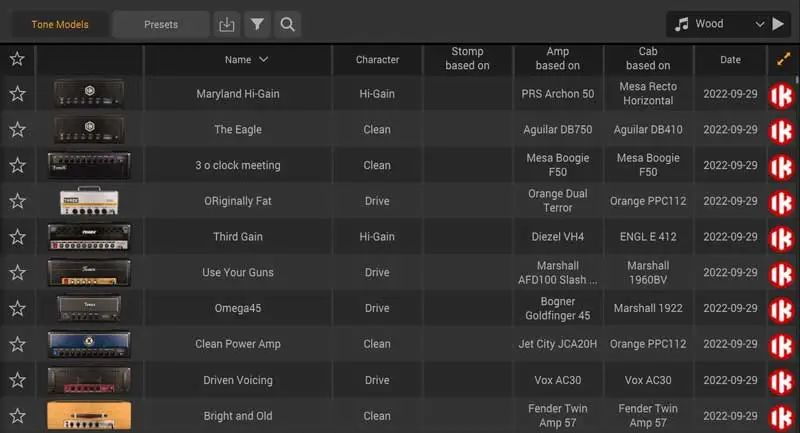
Task: Play the Wood demo loop
Action: click(778, 24)
